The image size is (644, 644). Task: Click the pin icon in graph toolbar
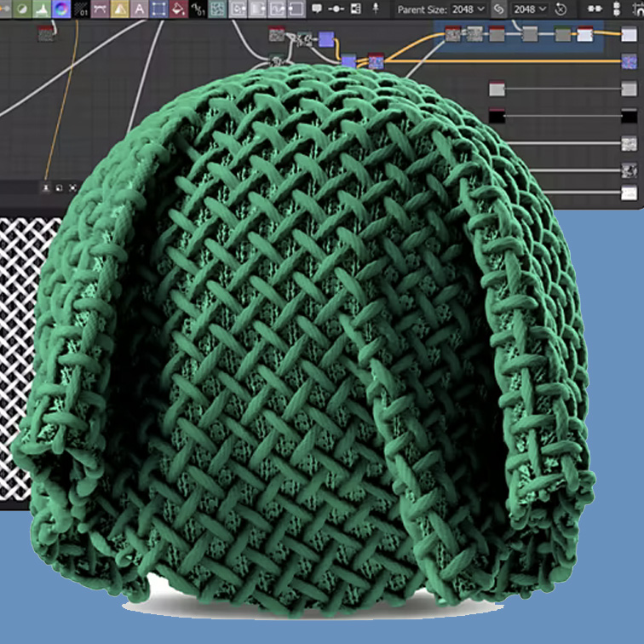(376, 9)
